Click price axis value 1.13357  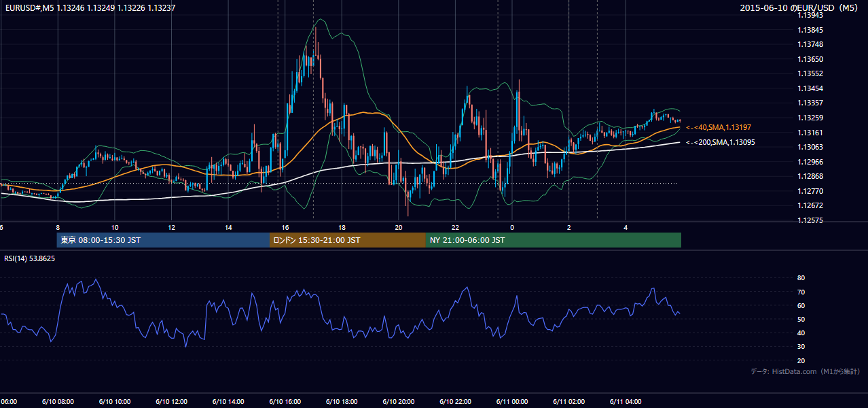pyautogui.click(x=811, y=103)
